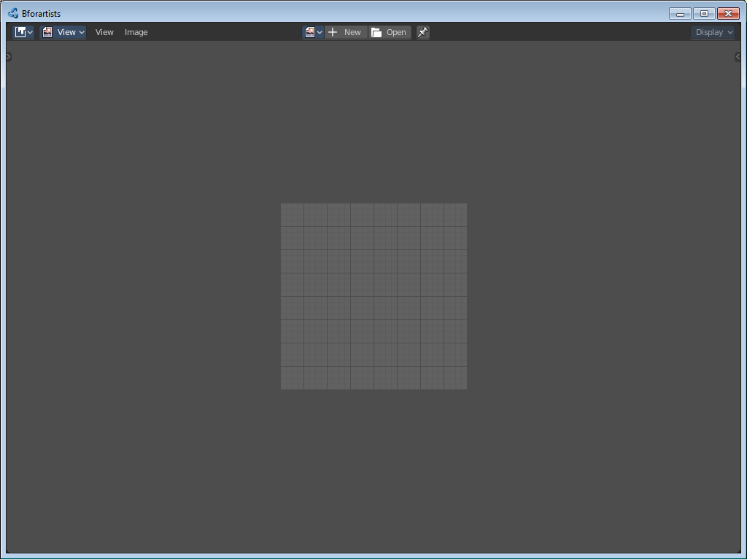Create a new image with New
Screen dimensions: 747x560
(x=346, y=32)
